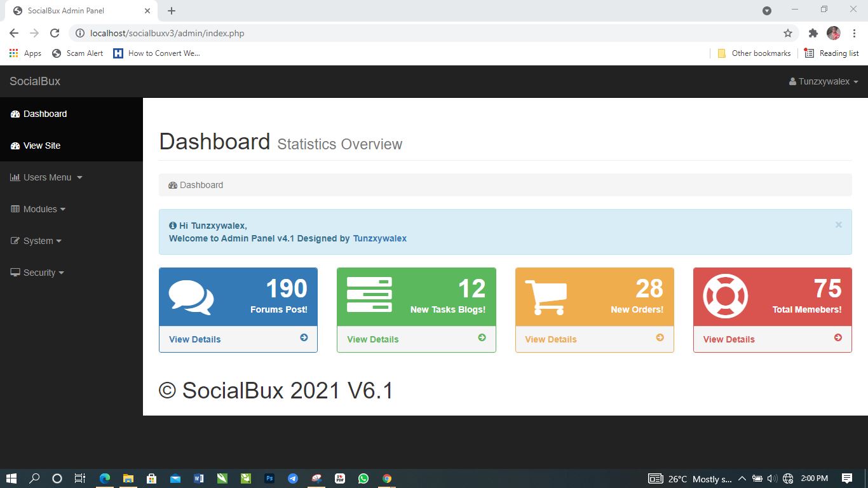Open Telegram from the Windows taskbar
The image size is (868, 488).
(x=292, y=478)
